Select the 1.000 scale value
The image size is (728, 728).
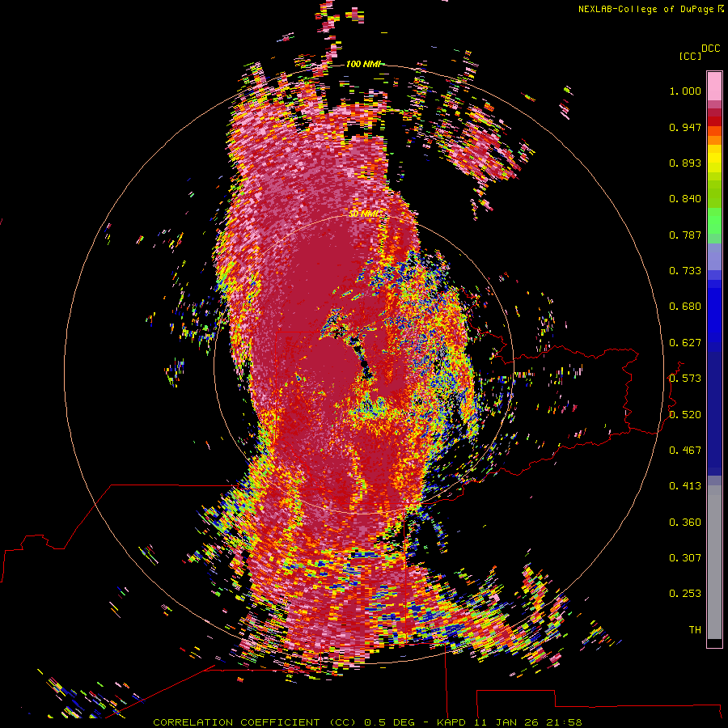[x=685, y=91]
